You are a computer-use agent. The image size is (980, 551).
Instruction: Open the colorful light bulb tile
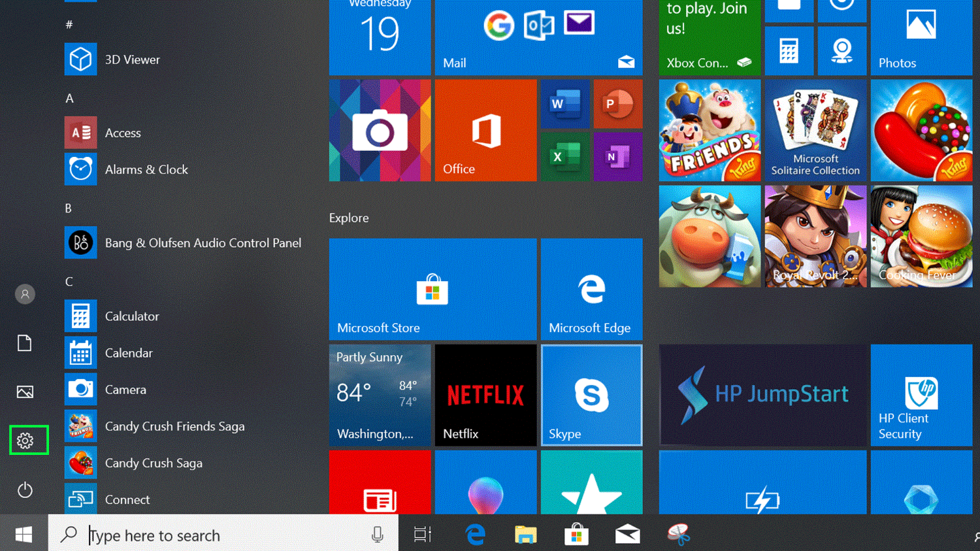pyautogui.click(x=485, y=482)
